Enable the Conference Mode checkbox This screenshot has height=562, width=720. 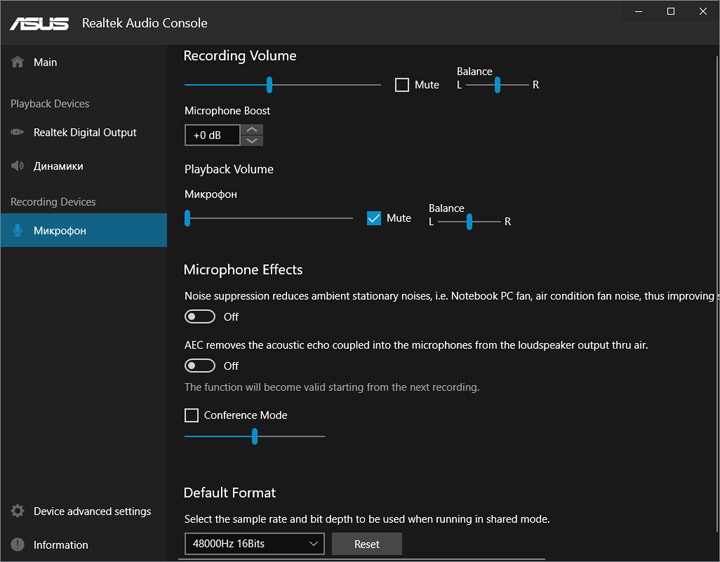click(x=192, y=415)
